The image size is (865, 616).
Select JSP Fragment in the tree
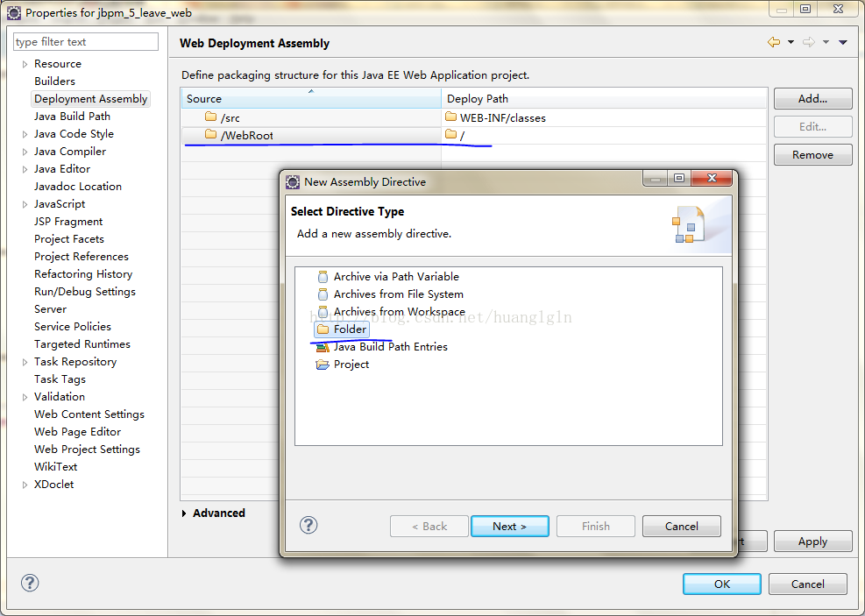point(68,222)
